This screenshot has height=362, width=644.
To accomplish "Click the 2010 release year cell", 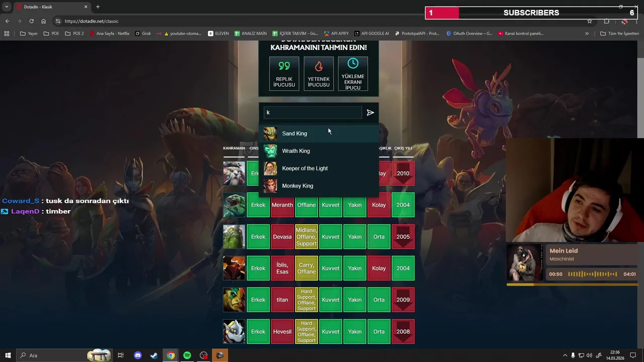I will [403, 173].
